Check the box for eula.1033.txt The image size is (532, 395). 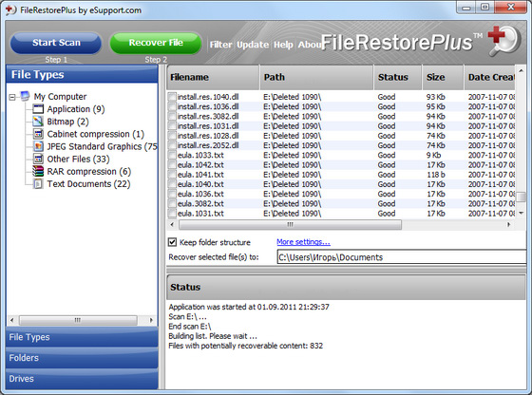click(172, 155)
